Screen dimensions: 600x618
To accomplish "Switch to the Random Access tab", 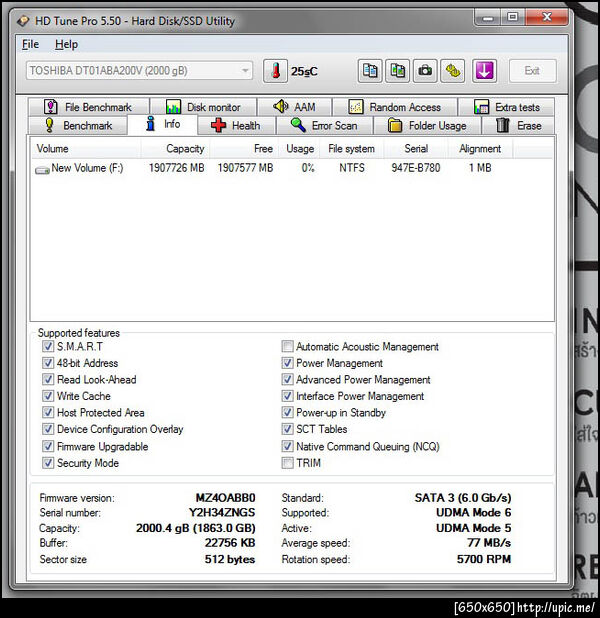I will pyautogui.click(x=395, y=107).
